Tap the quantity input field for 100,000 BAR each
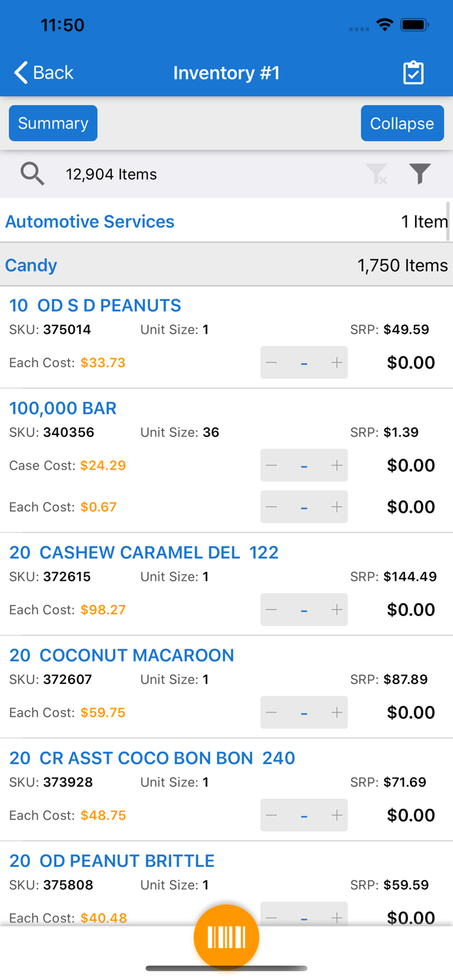 (x=303, y=507)
